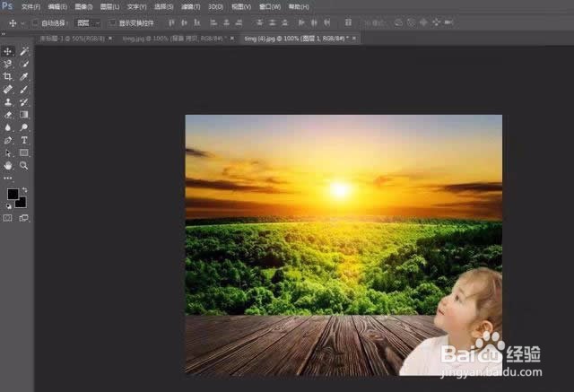The image size is (574, 392).
Task: Toggle Quick Mask mode
Action: (x=8, y=218)
